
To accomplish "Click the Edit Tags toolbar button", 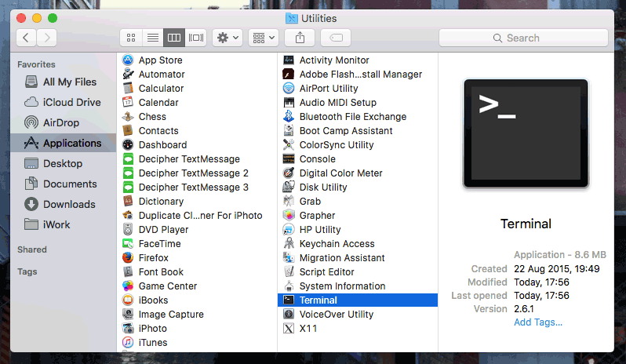I will pyautogui.click(x=336, y=38).
